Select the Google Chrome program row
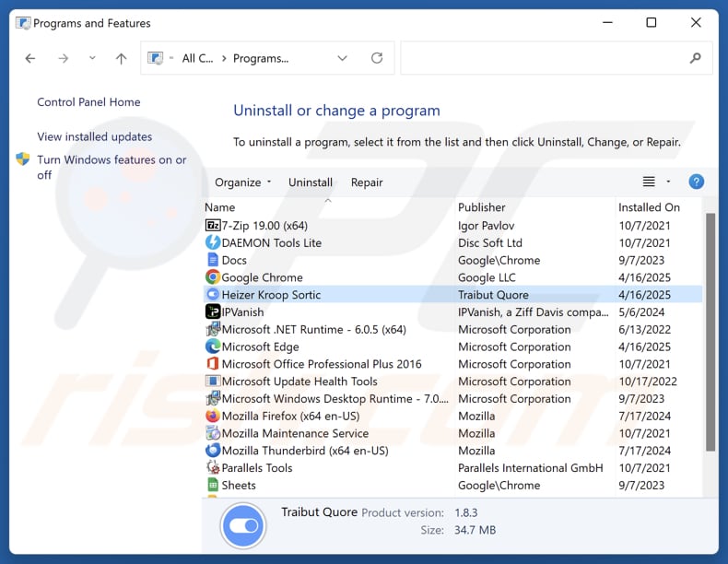The image size is (728, 564). point(452,277)
